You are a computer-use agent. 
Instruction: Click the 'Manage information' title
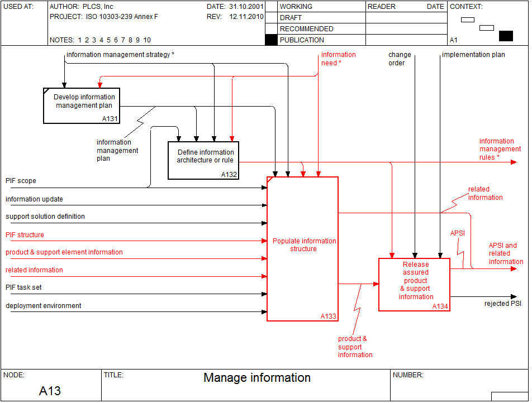[257, 377]
